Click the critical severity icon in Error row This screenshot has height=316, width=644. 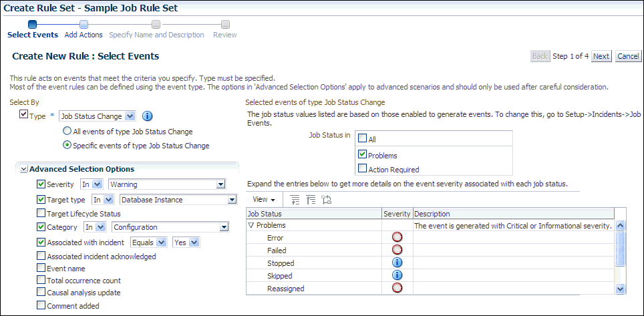click(397, 237)
